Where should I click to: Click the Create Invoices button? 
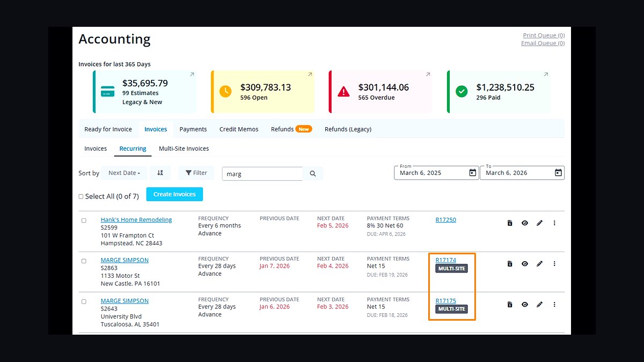174,194
